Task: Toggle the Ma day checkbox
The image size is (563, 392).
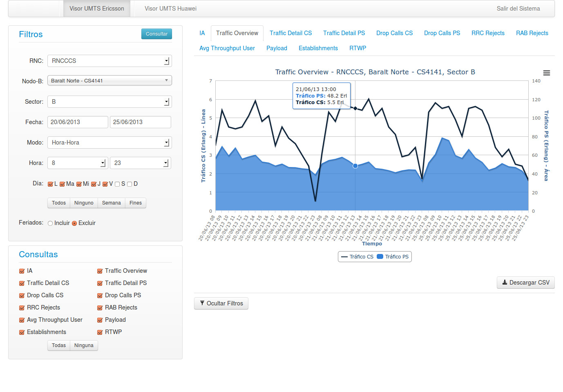Action: click(x=62, y=184)
